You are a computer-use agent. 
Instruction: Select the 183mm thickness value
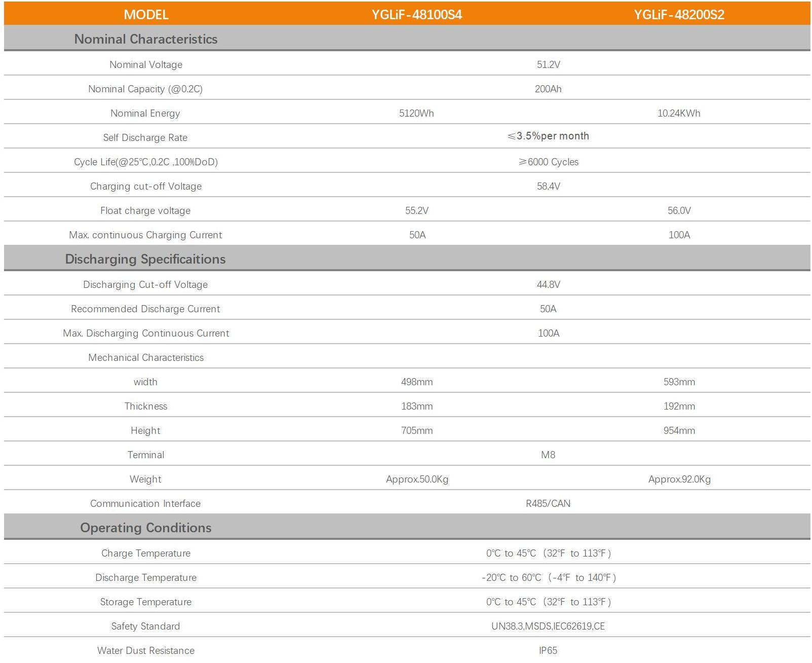[417, 406]
